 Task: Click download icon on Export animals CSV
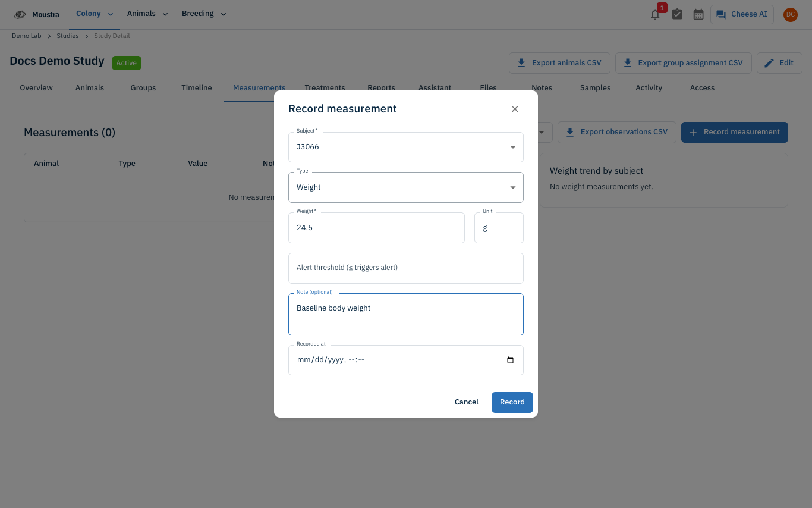point(521,63)
